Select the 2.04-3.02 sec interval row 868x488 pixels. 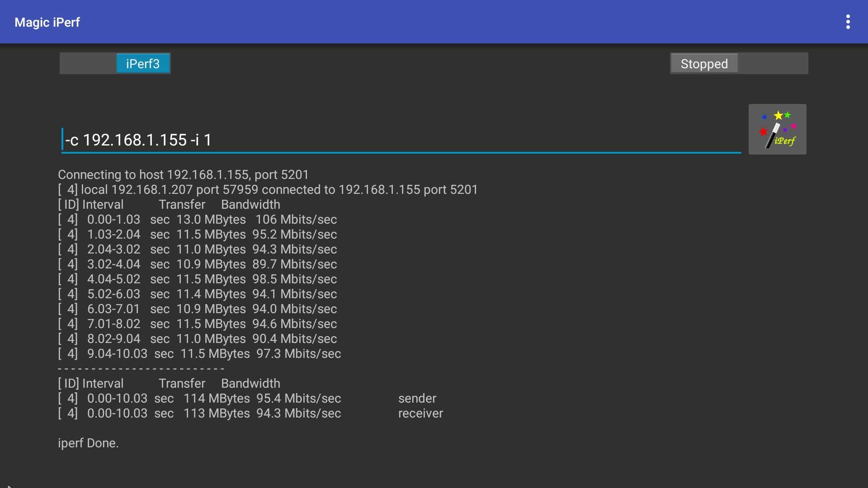[198, 249]
